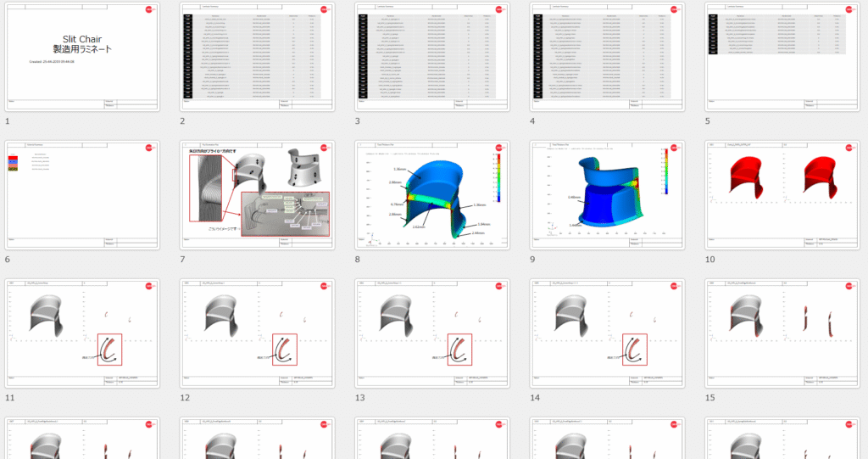868x459 pixels.
Task: Click the page number label 1
Action: (x=8, y=121)
